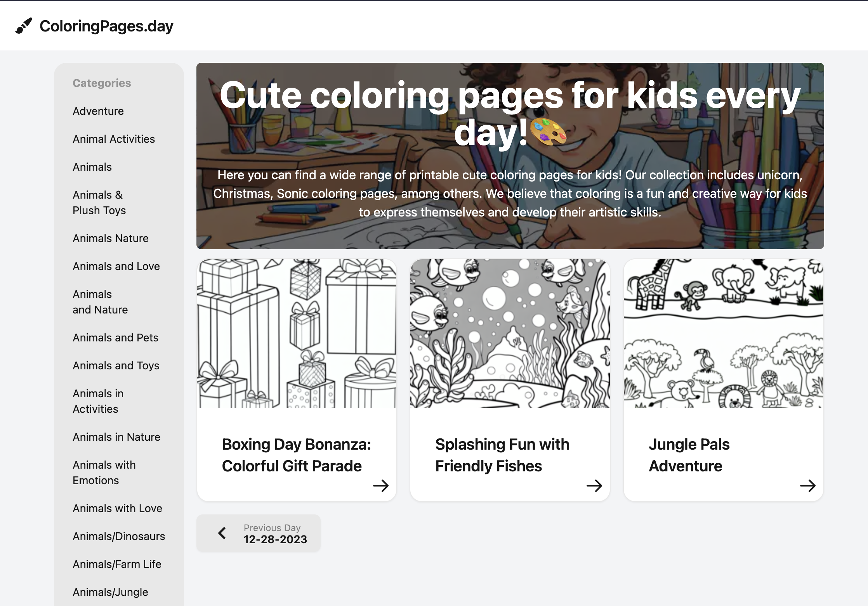The width and height of the screenshot is (868, 606).
Task: Open the Animals and Pets category
Action: [116, 338]
